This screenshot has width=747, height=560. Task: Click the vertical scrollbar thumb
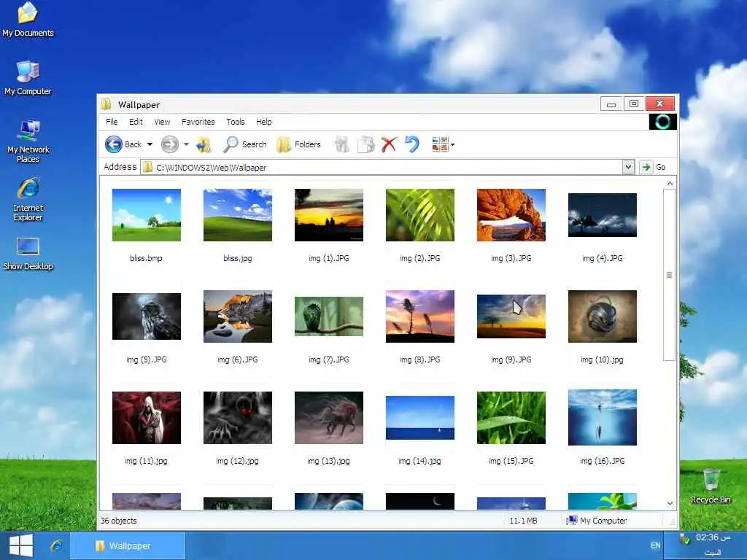tap(670, 275)
